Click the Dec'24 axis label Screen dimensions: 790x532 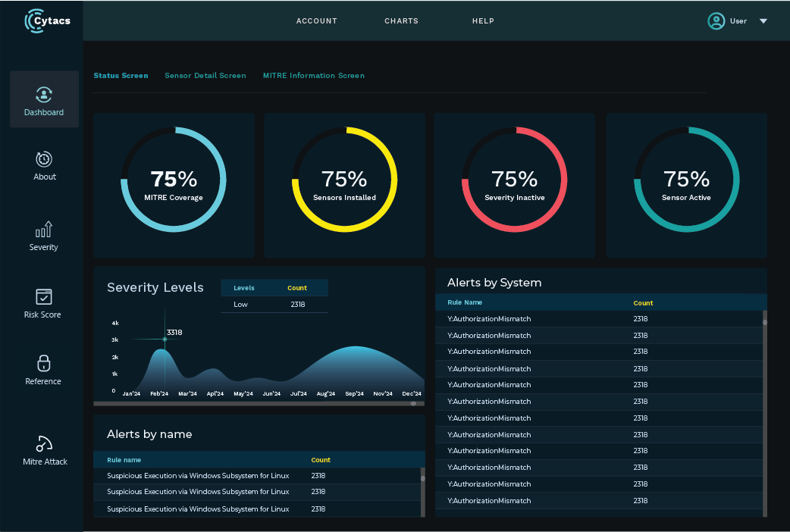coord(412,393)
